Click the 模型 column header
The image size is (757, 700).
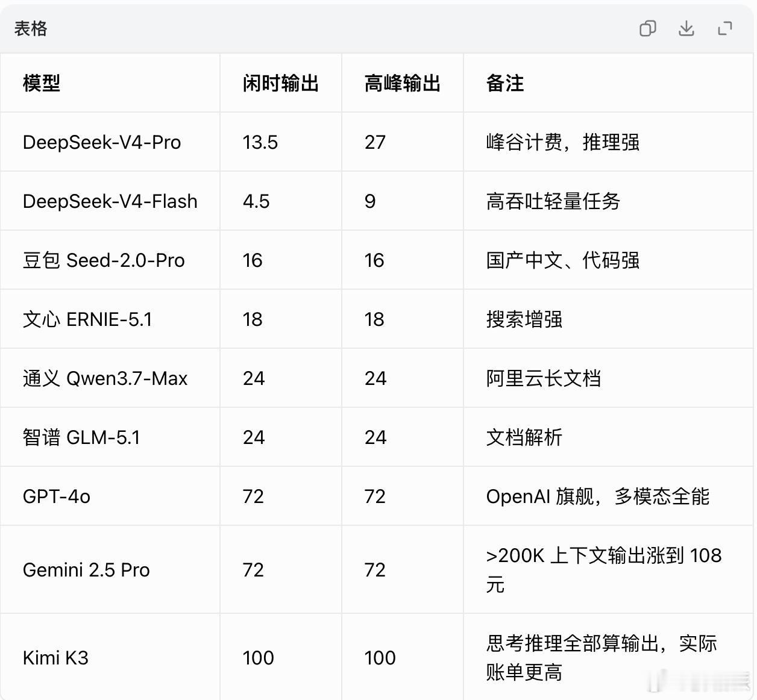tap(42, 83)
